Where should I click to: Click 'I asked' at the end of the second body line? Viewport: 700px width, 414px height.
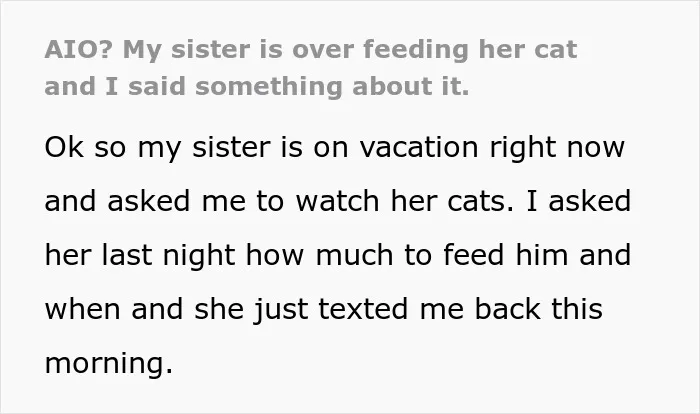(579, 201)
